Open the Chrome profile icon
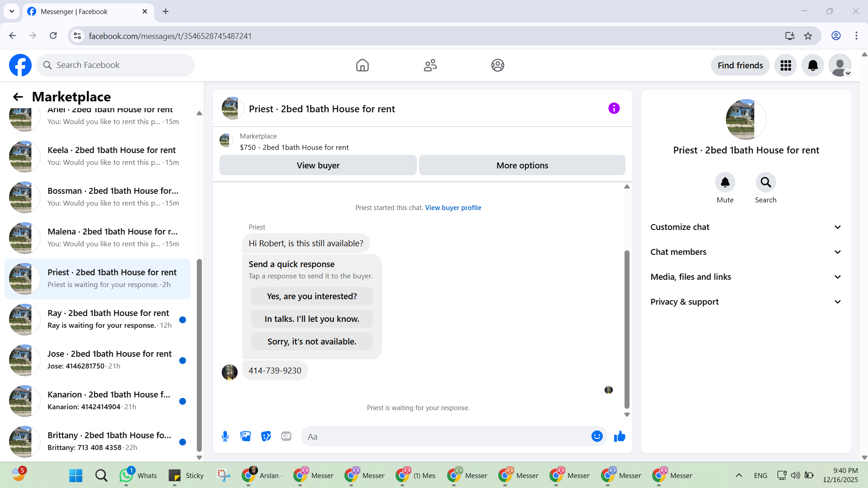 click(836, 36)
